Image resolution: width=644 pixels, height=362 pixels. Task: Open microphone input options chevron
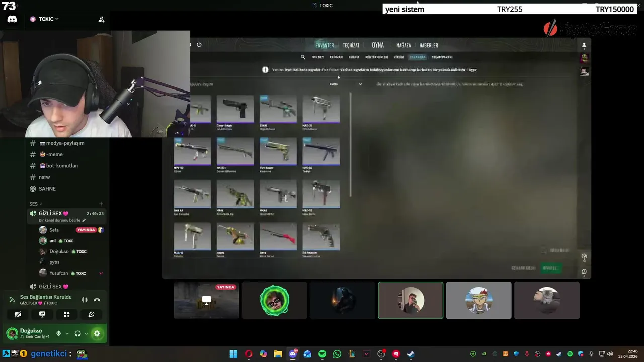tap(67, 333)
